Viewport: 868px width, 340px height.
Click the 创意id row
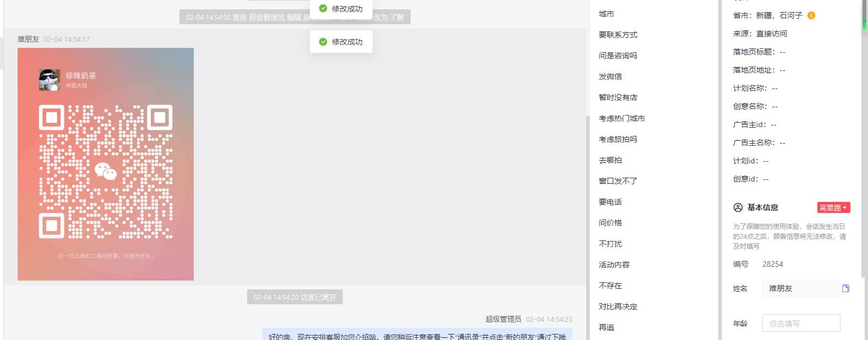[x=751, y=179]
